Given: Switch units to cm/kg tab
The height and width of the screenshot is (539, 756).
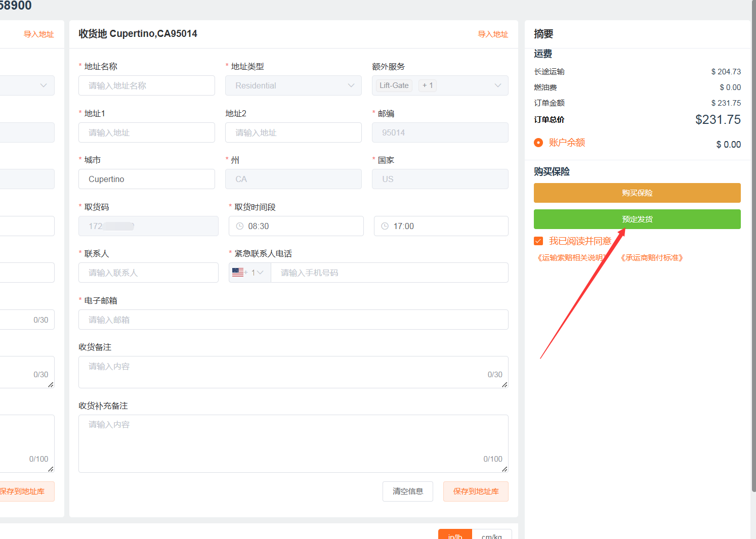Looking at the screenshot, I should 492,534.
